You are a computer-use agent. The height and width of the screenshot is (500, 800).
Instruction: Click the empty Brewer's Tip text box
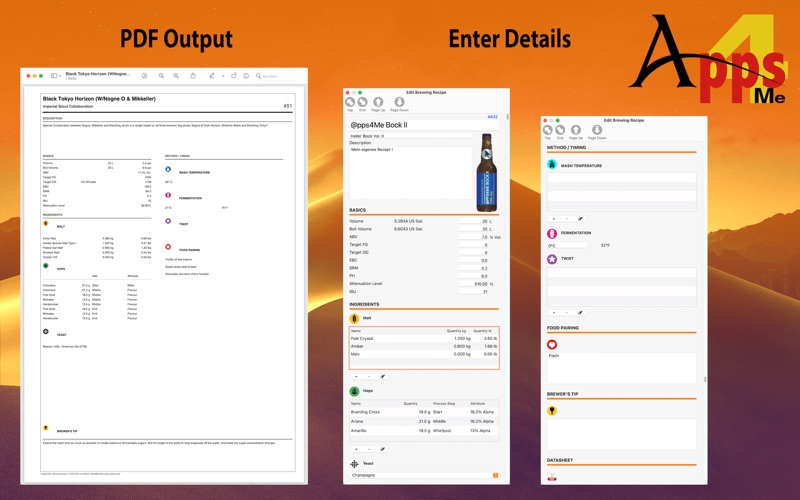621,434
